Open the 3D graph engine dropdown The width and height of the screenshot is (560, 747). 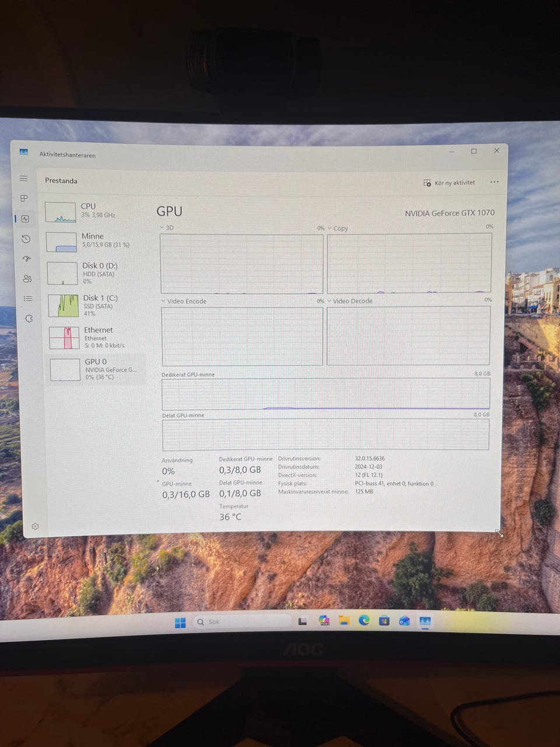(167, 228)
